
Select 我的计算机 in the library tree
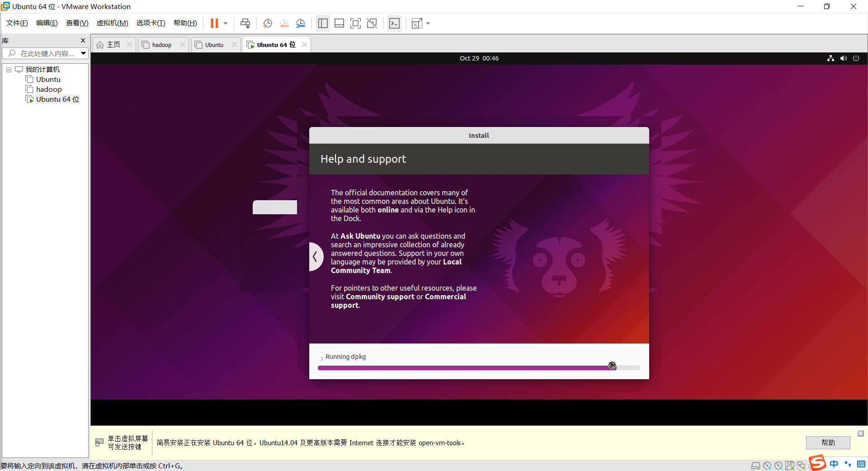42,70
